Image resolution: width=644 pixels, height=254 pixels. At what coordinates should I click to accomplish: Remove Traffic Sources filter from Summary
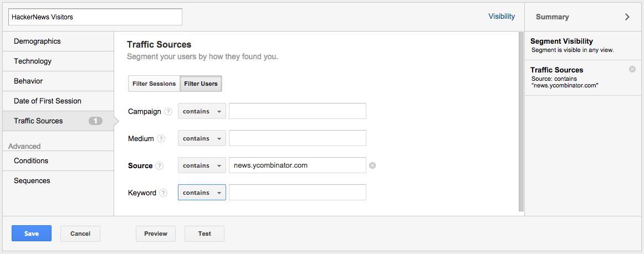[632, 69]
